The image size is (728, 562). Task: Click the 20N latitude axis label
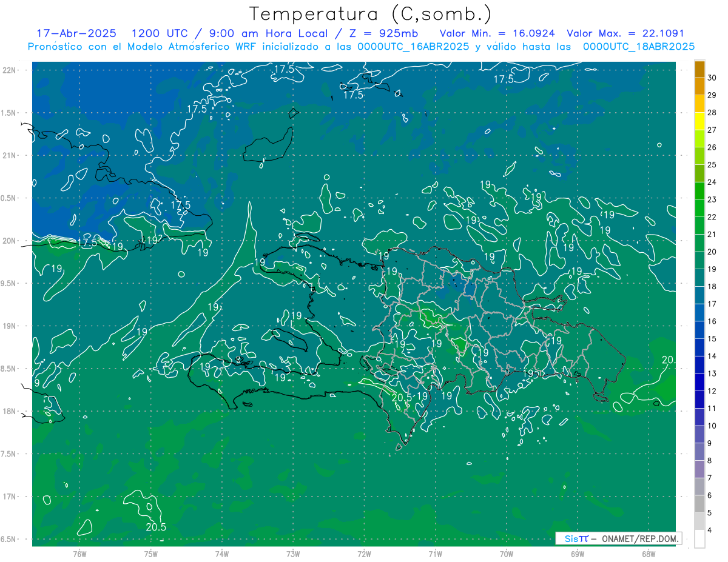[10, 241]
